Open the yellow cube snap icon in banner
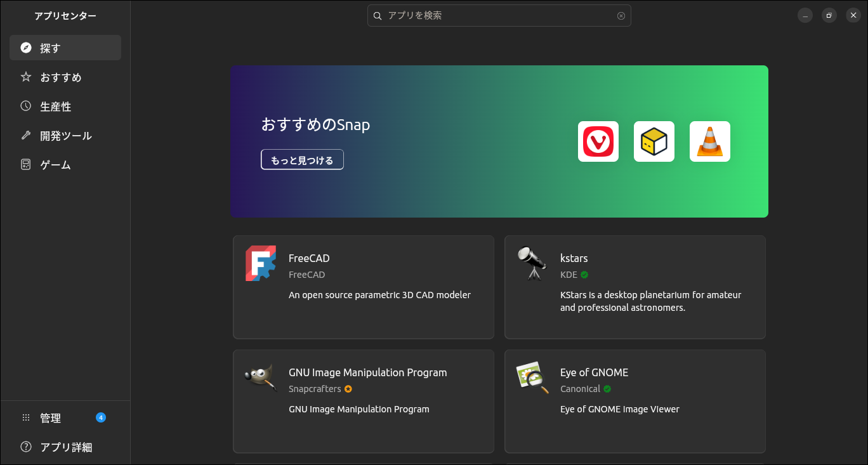The image size is (868, 465). click(654, 141)
